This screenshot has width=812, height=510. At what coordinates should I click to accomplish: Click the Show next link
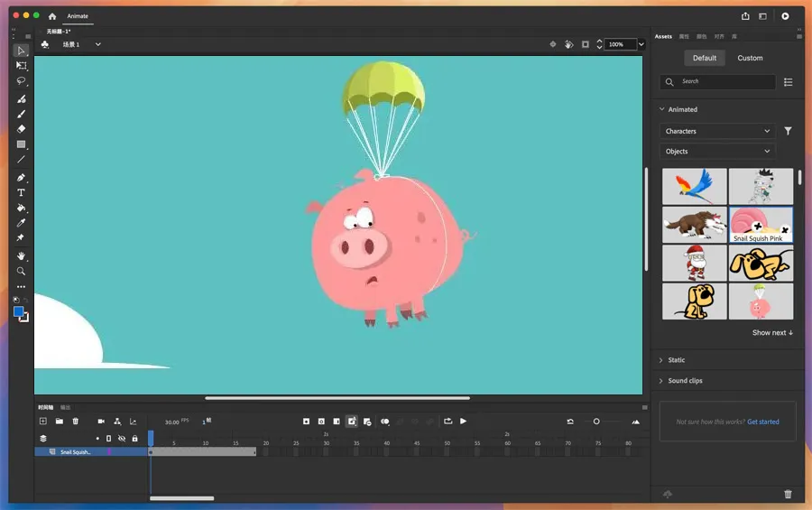[x=772, y=333]
